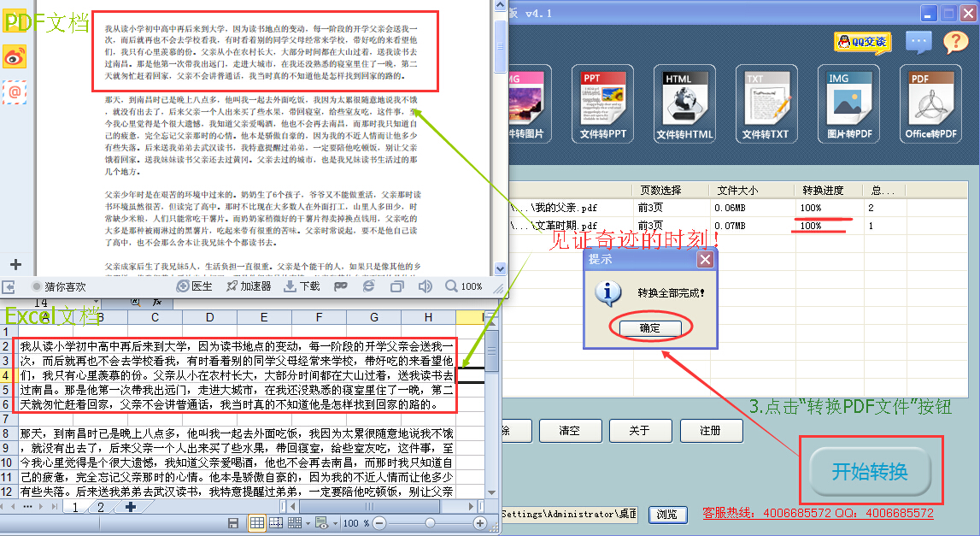Collapse the sidebar with the arrow icon
980x536 pixels.
[9, 287]
